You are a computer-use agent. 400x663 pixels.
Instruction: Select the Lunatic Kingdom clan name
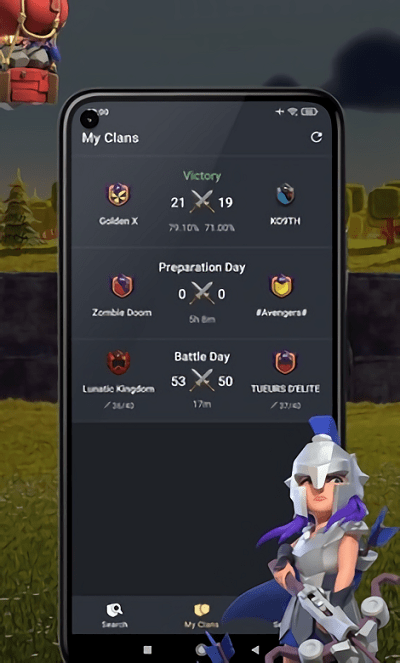coord(118,389)
